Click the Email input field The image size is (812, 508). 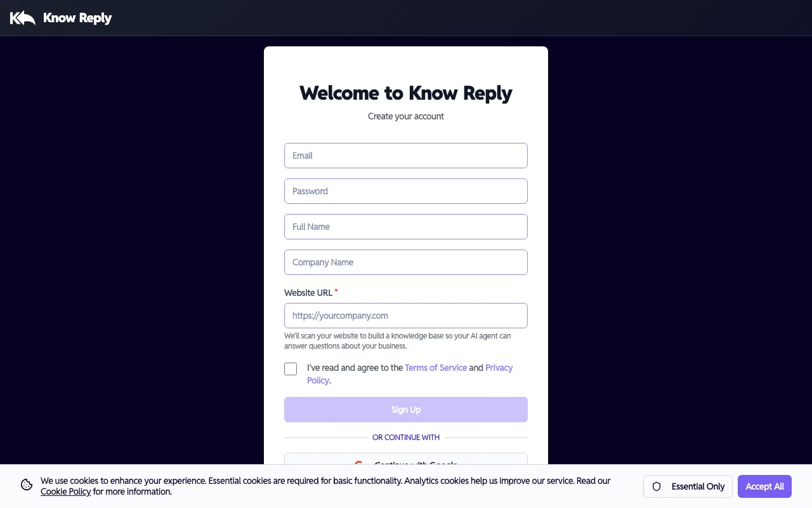(x=406, y=156)
